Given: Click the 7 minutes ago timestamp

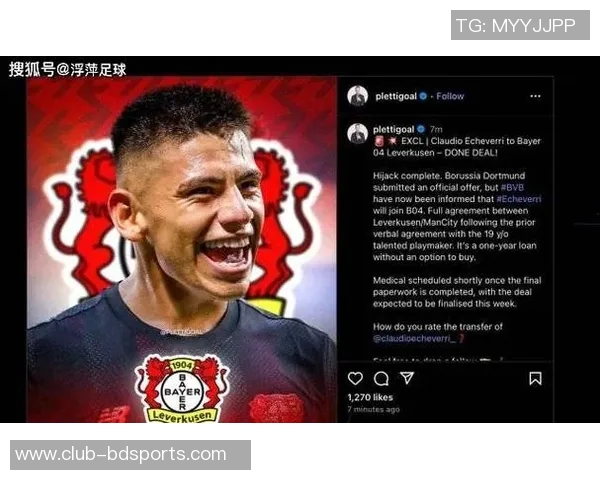Looking at the screenshot, I should [373, 409].
